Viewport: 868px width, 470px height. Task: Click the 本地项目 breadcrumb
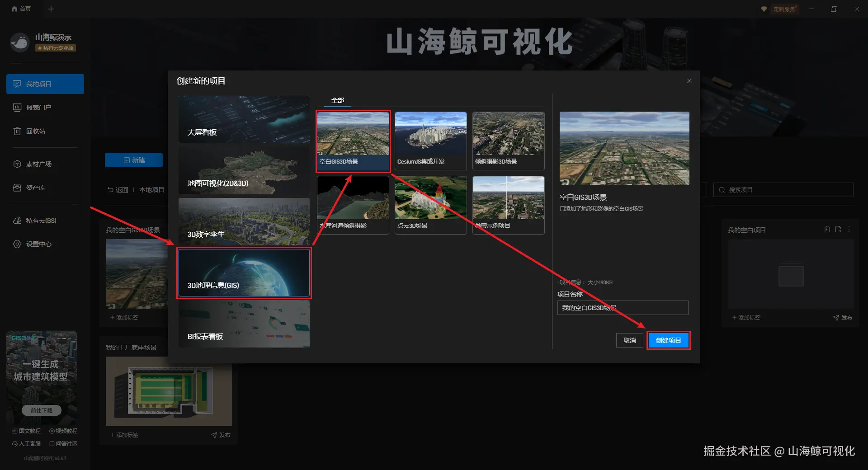click(x=151, y=190)
